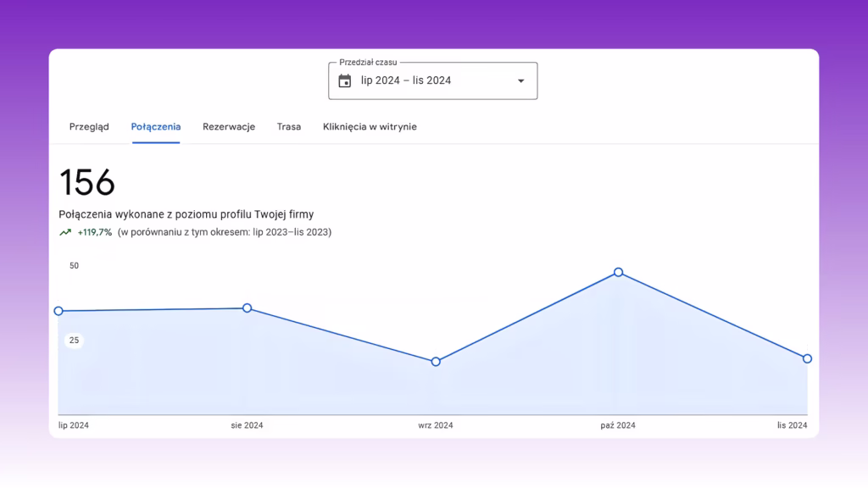
Task: Click the paź 2024 peak point
Action: pos(618,272)
